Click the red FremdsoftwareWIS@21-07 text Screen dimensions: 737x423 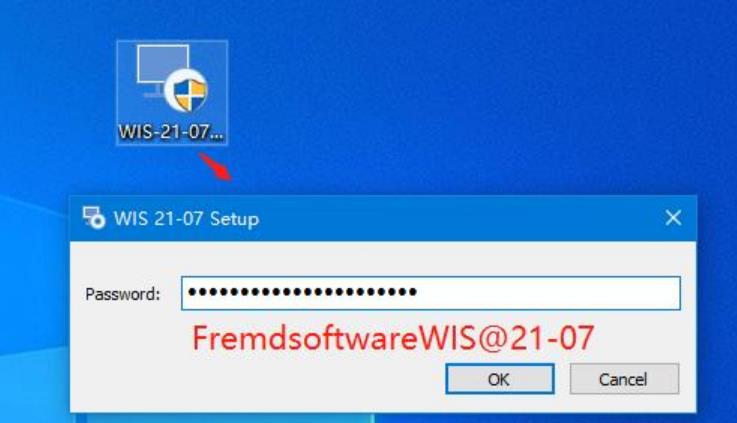(x=393, y=338)
